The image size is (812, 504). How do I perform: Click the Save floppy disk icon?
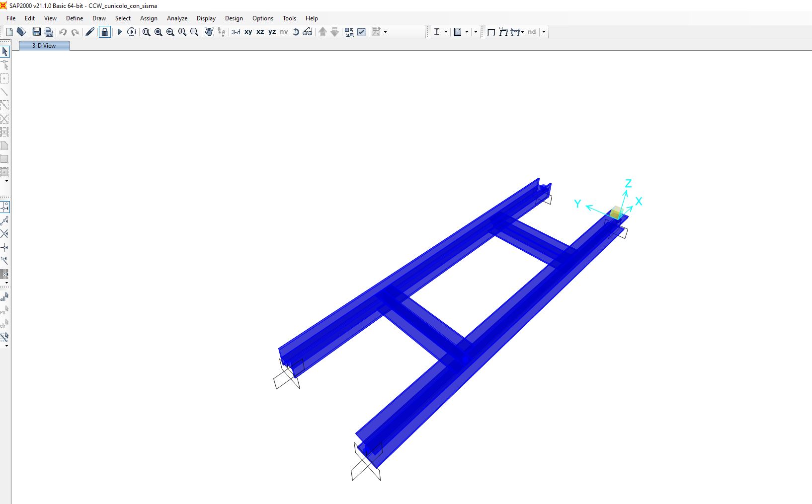pyautogui.click(x=36, y=32)
